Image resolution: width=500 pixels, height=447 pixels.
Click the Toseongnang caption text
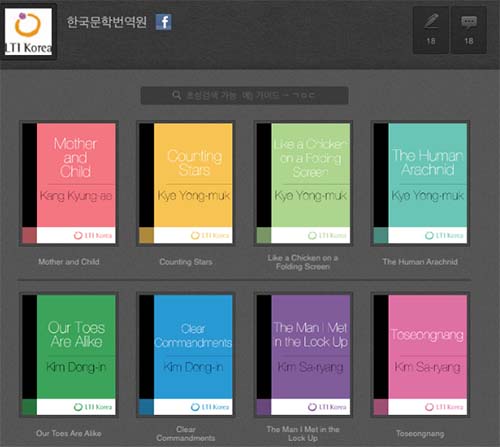pyautogui.click(x=420, y=433)
